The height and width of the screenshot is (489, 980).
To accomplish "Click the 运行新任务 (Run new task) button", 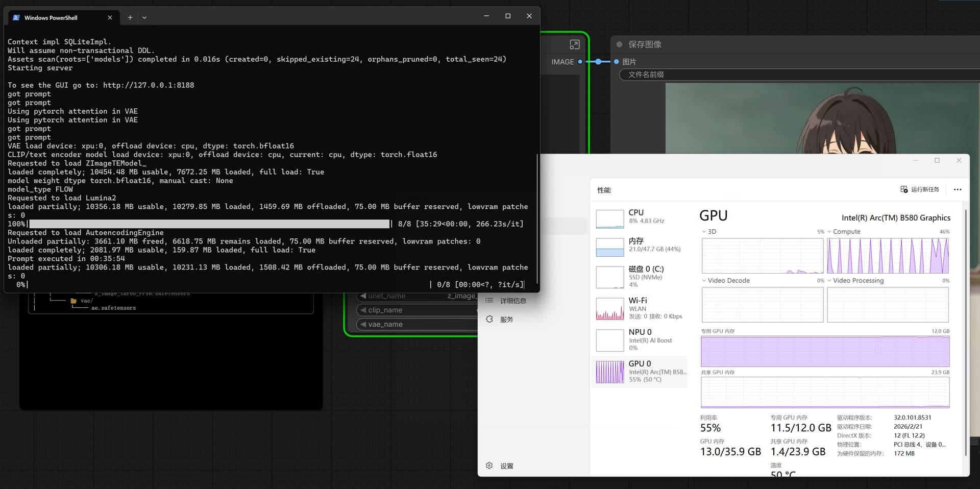I will click(x=920, y=189).
